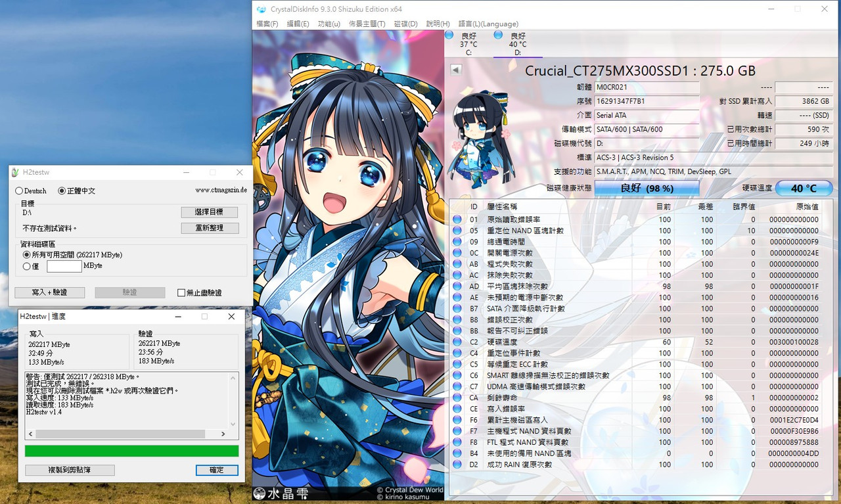
Task: Click the status orb for ID CA 剩餘壽命
Action: (457, 398)
